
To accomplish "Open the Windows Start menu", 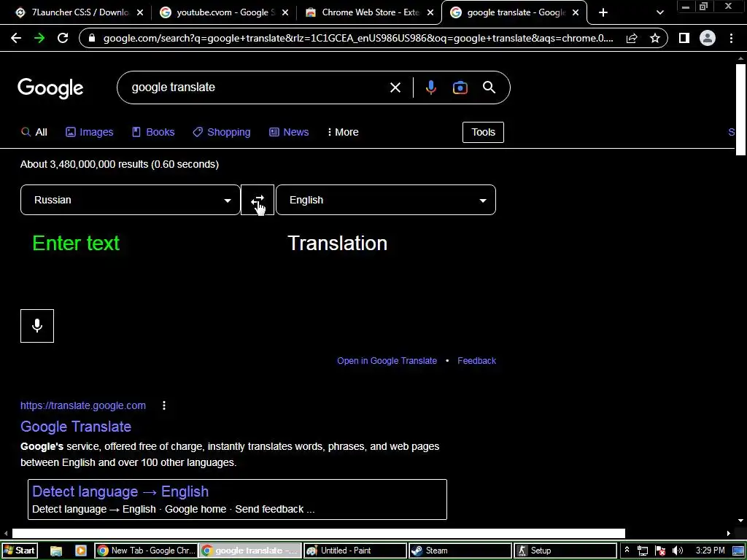I will [19, 551].
